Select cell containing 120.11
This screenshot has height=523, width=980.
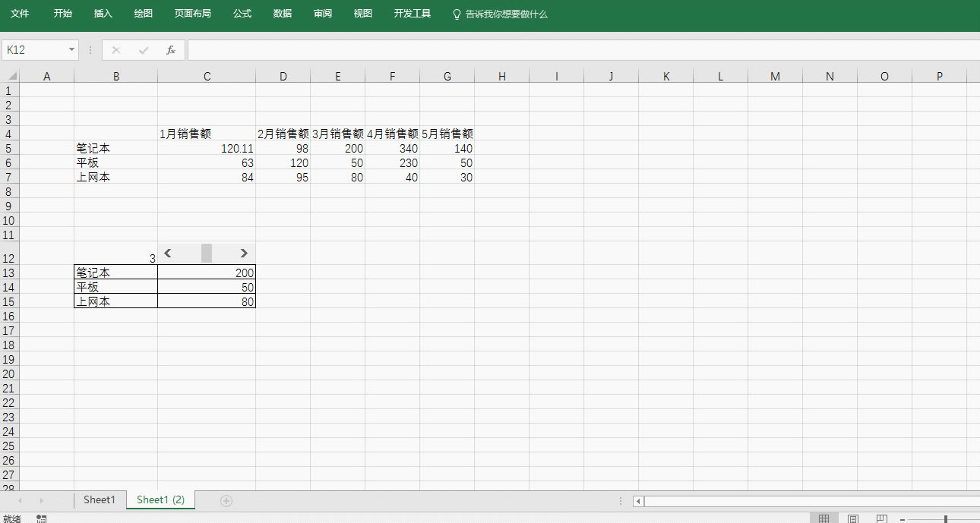pyautogui.click(x=207, y=148)
